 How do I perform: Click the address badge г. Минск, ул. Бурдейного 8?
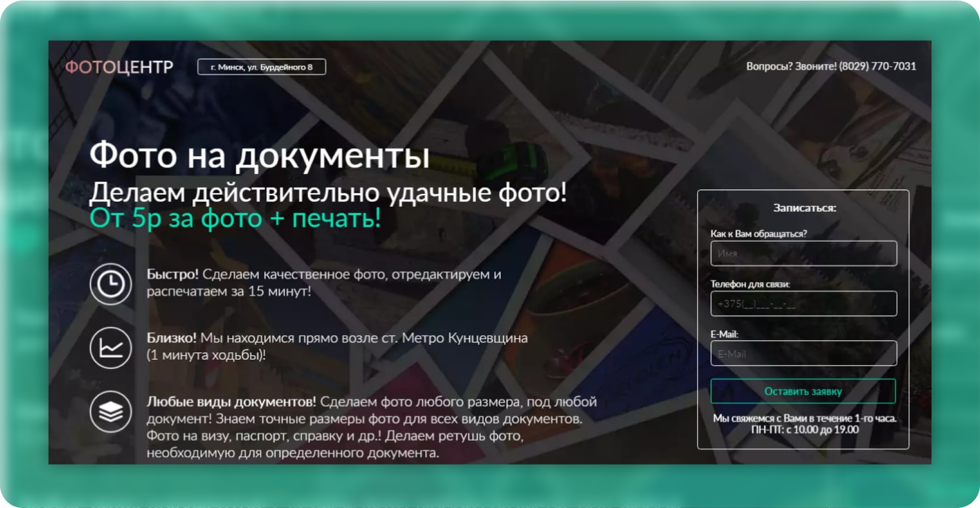pos(262,67)
